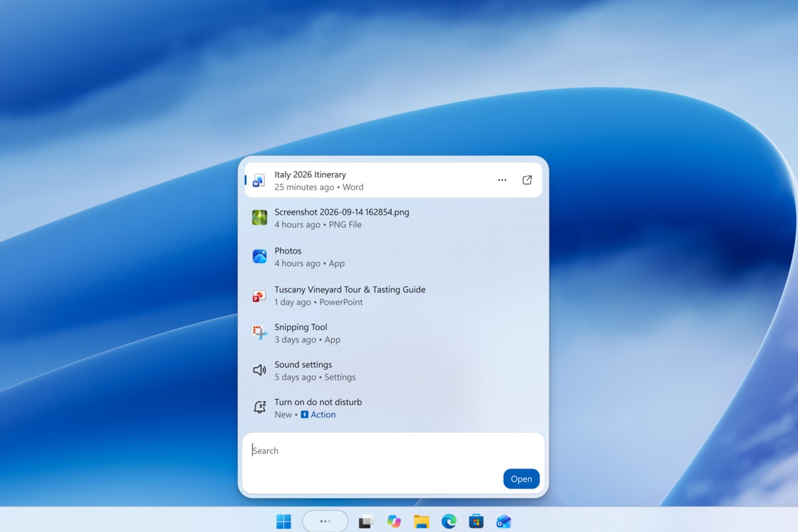Click the blue Action badge icon

click(x=305, y=414)
